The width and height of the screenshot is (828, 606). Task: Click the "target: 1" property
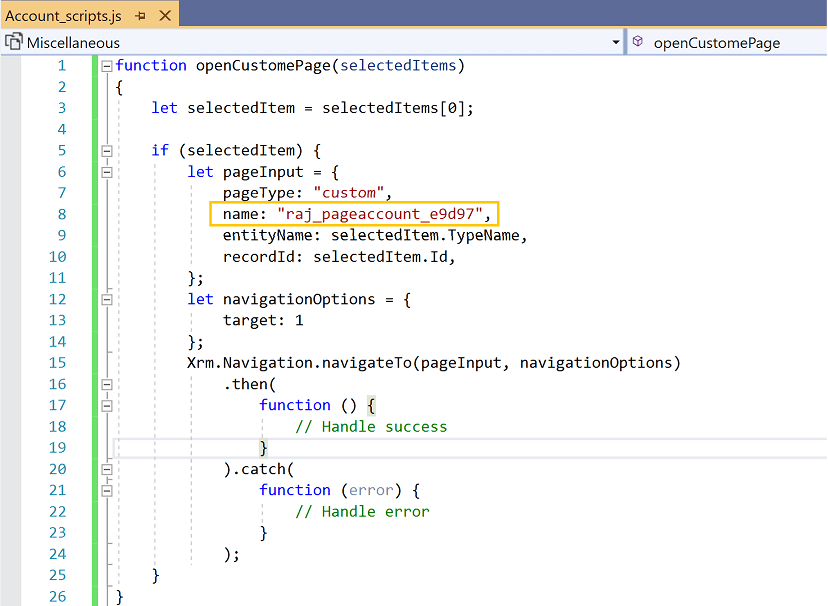coord(263,320)
